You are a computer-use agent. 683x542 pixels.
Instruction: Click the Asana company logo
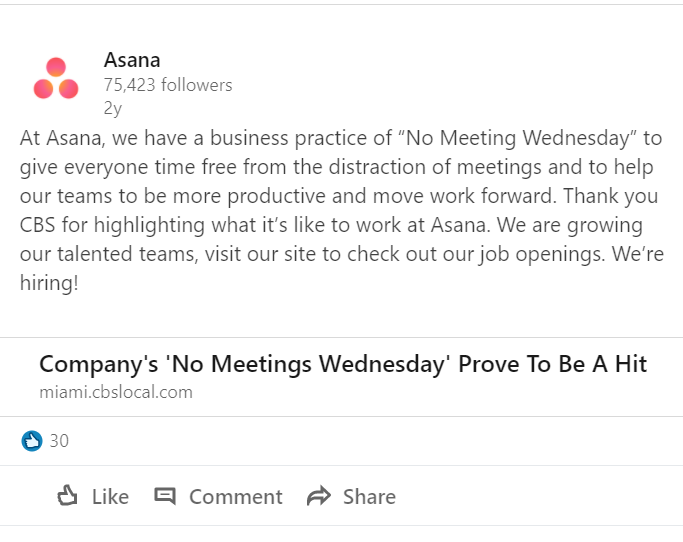56,80
